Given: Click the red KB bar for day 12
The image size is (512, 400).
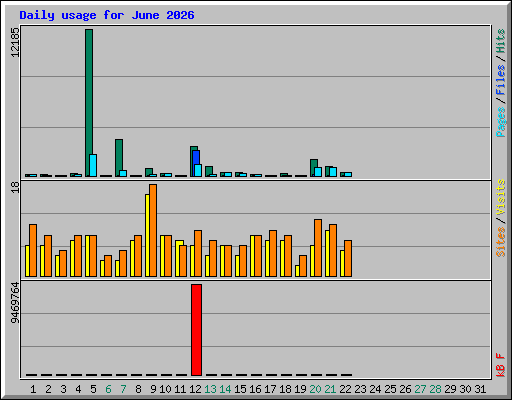Looking at the screenshot, I should pyautogui.click(x=196, y=330).
